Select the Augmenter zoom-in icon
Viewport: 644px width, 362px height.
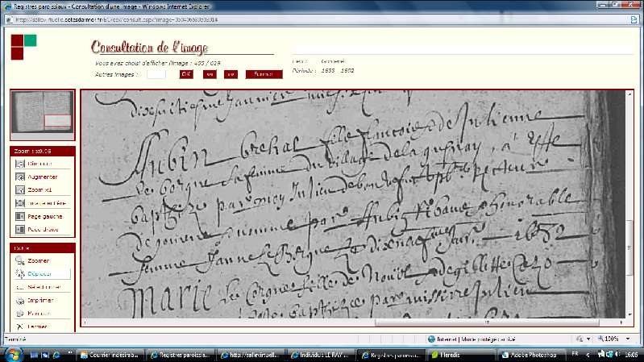[x=19, y=177]
